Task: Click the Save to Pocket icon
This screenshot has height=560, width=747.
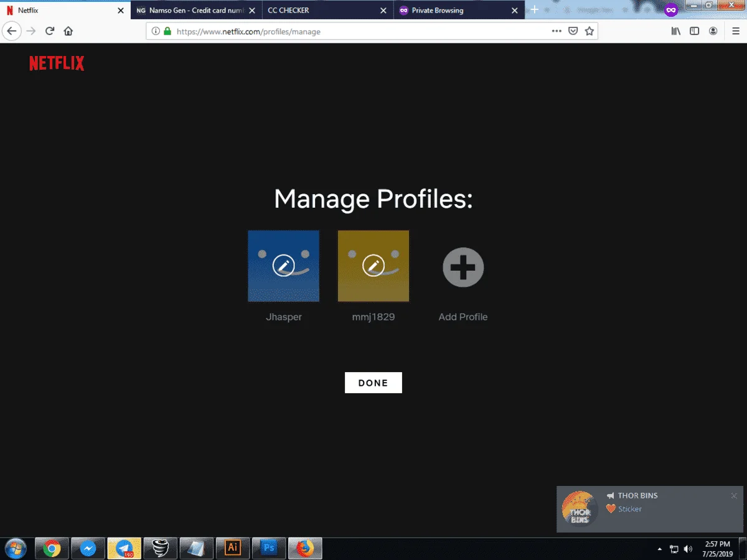Action: pyautogui.click(x=573, y=31)
